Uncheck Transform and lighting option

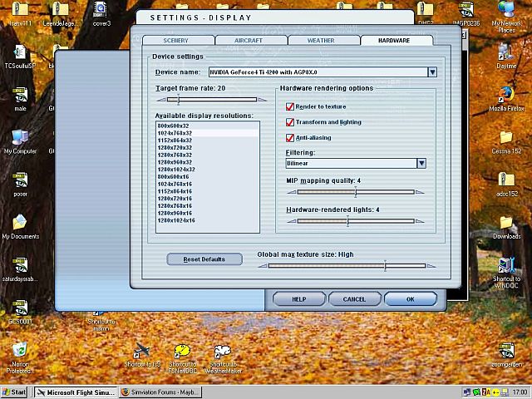pos(290,122)
